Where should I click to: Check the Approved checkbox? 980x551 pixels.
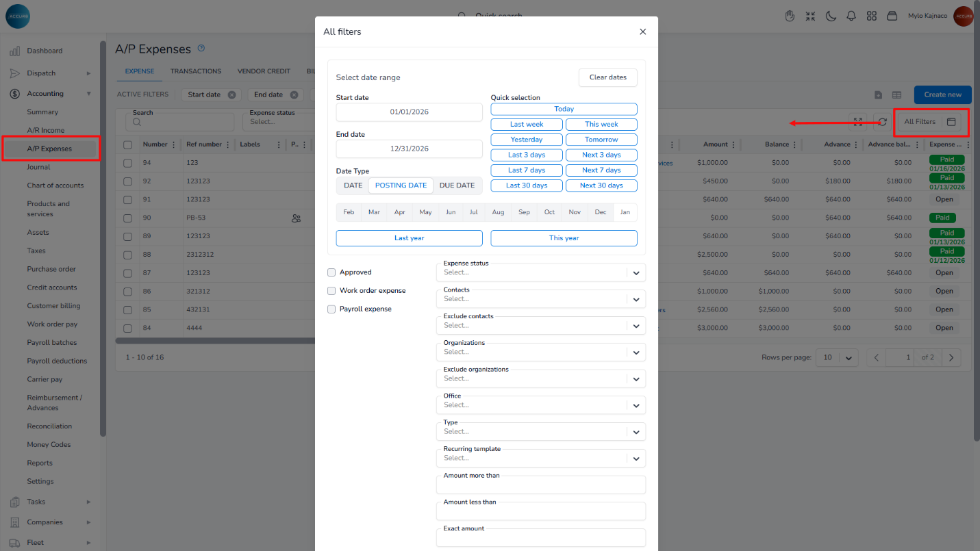tap(331, 272)
